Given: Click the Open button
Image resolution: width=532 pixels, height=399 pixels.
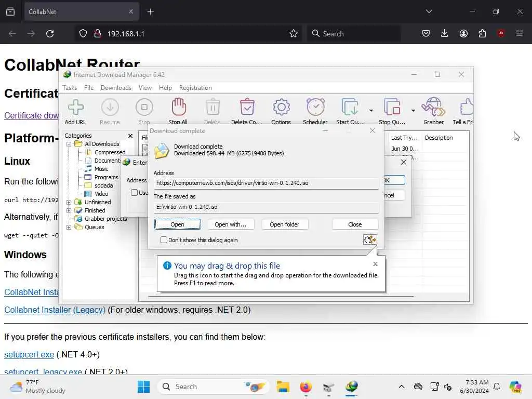Looking at the screenshot, I should pos(178,224).
